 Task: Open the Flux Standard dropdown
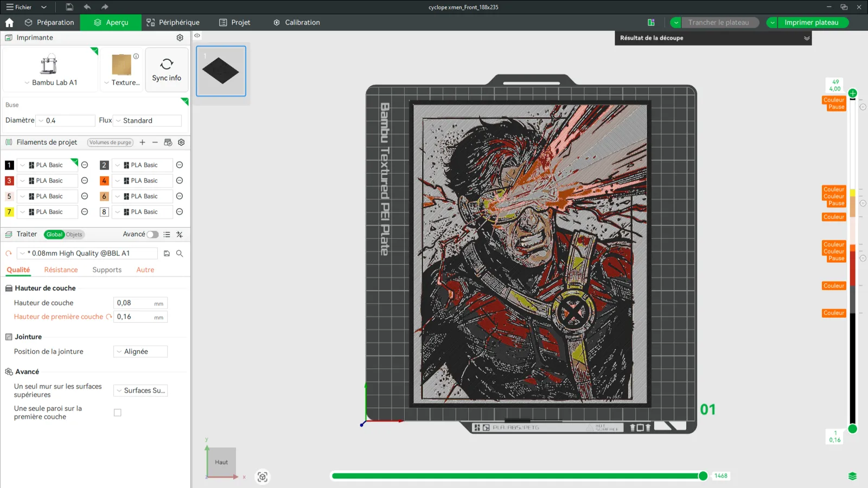147,120
